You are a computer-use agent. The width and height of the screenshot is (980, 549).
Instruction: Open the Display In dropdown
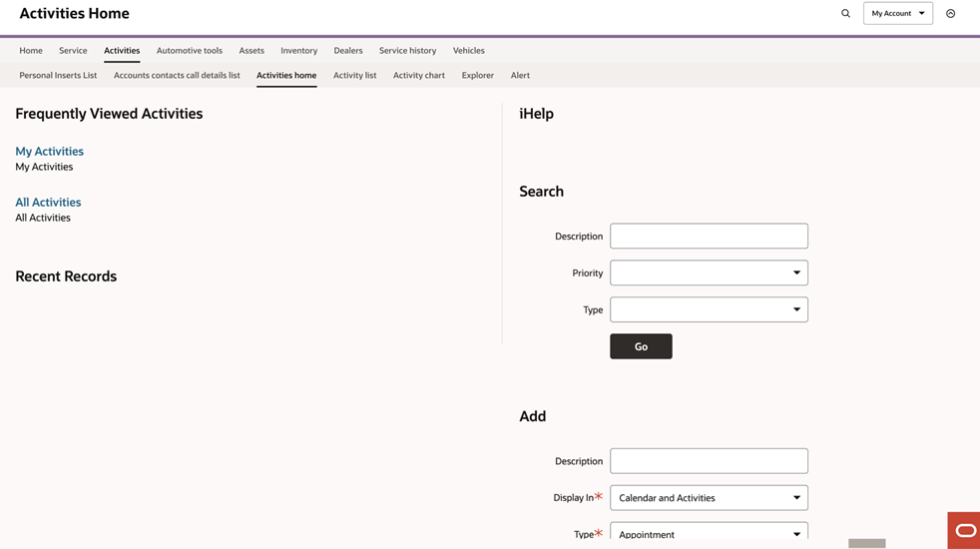(x=709, y=498)
